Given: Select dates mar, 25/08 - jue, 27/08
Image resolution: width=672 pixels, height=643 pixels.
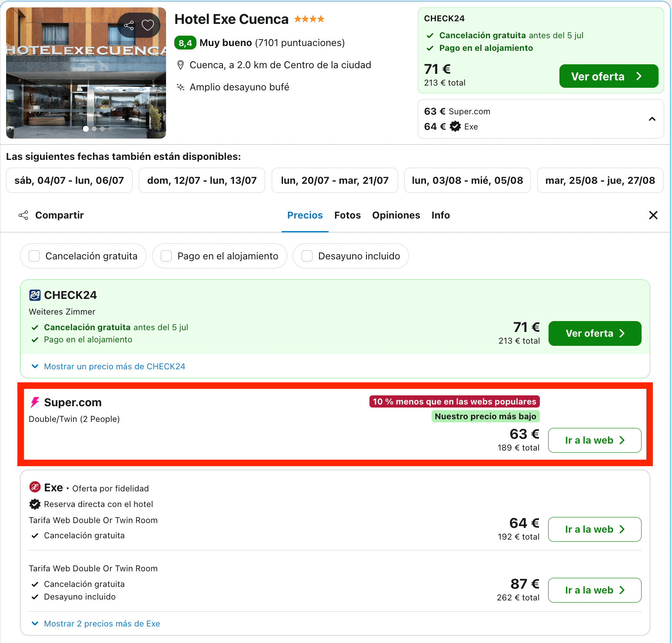Looking at the screenshot, I should [600, 180].
